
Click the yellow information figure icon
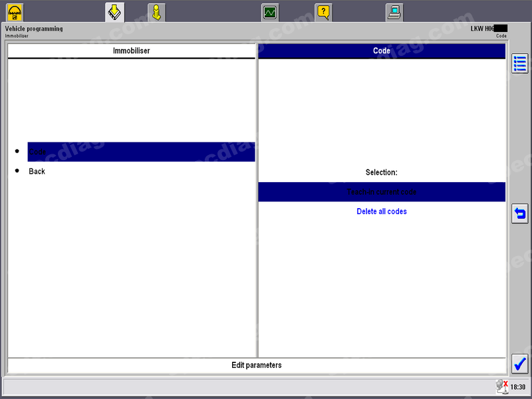point(156,12)
